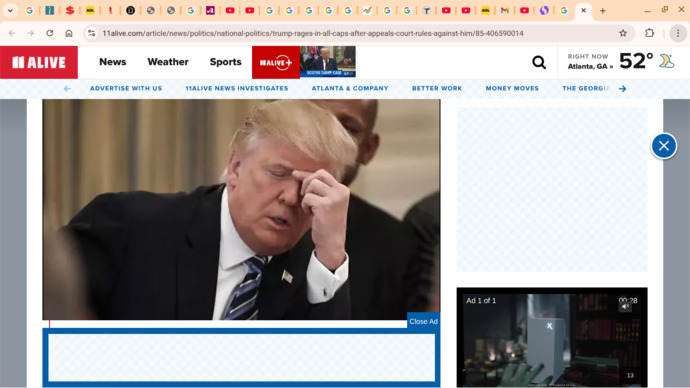Screen dimensions: 690x388
Task: Open the Sports menu
Action: coord(225,62)
